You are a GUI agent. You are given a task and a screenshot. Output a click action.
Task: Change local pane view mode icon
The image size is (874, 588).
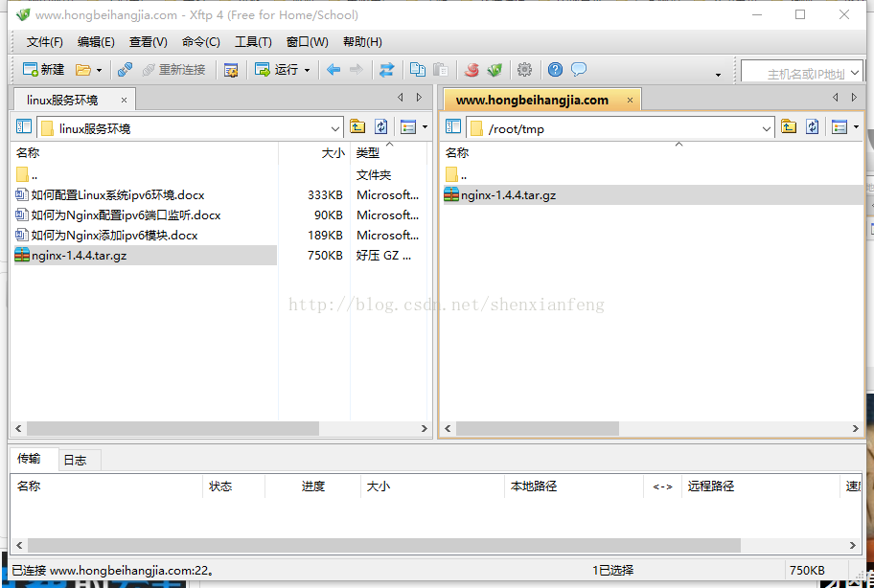408,127
